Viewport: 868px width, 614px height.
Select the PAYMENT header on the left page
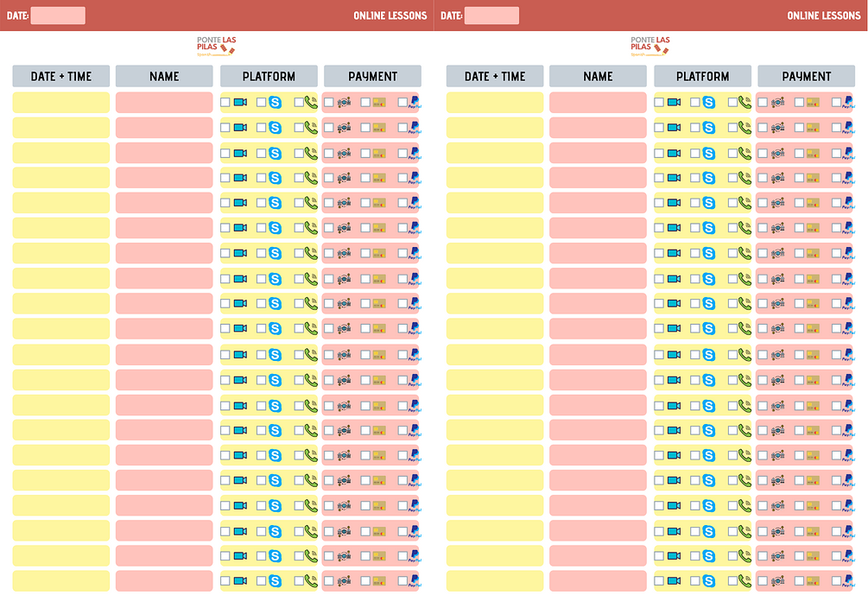[372, 76]
